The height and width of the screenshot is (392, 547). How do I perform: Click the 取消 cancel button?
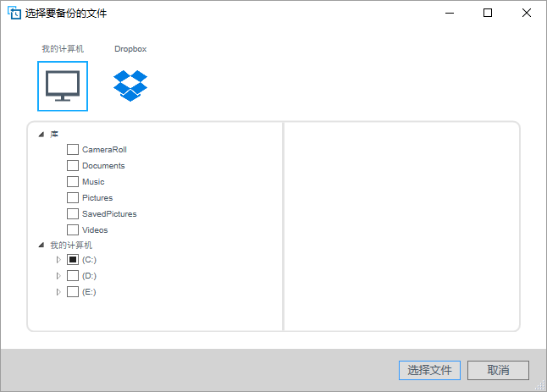click(498, 370)
